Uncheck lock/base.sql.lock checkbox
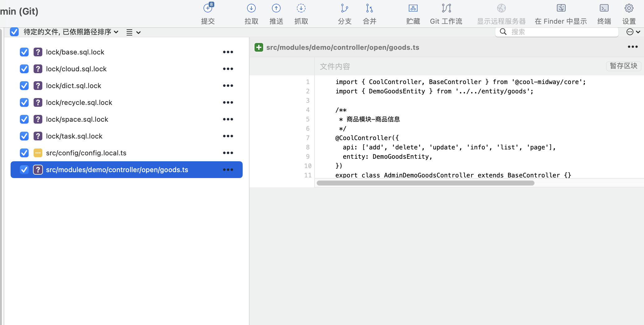This screenshot has width=644, height=325. (24, 52)
